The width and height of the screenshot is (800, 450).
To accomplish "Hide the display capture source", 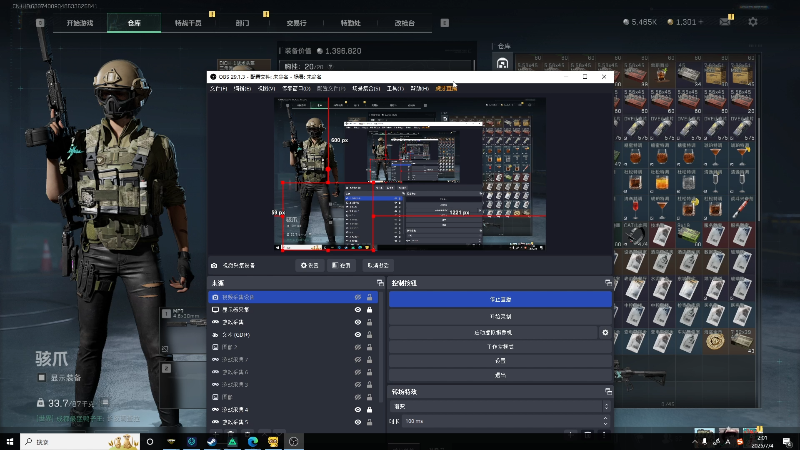I will (x=358, y=310).
